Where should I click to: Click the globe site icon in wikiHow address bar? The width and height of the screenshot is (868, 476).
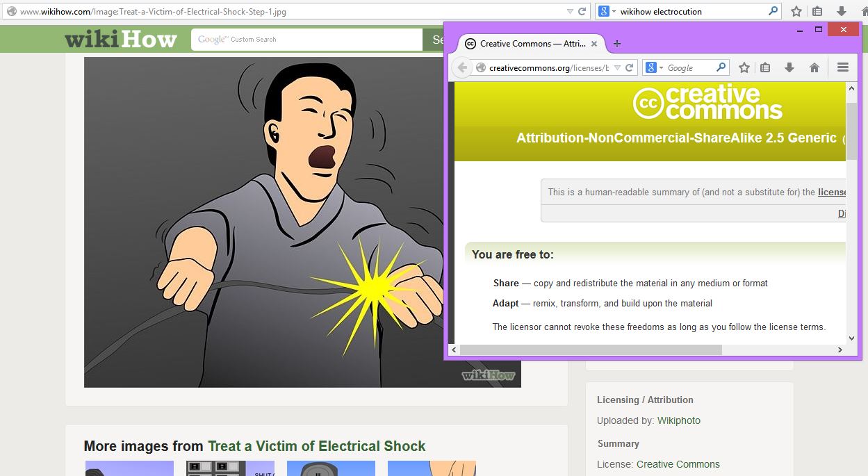(11, 11)
